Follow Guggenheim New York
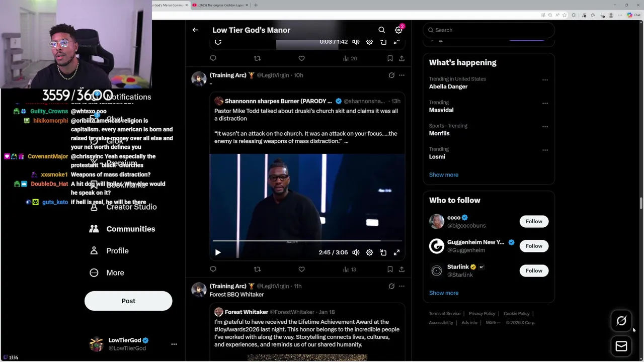Viewport: 644px width, 362px height. 534,246
